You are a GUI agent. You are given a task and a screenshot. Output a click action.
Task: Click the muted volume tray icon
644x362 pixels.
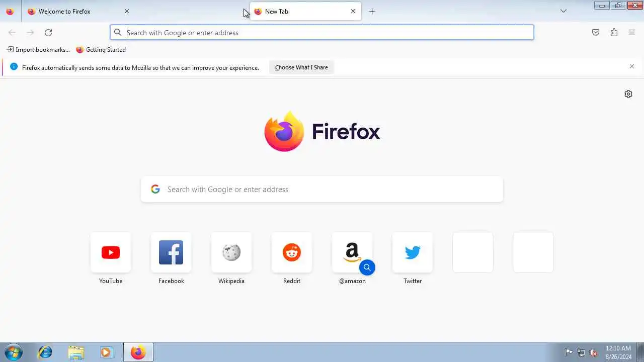[x=594, y=352]
